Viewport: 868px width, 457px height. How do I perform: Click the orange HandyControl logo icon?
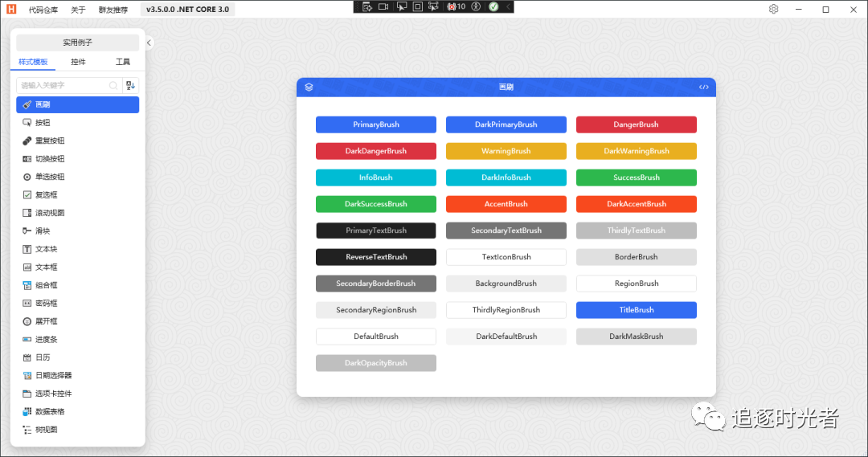11,10
